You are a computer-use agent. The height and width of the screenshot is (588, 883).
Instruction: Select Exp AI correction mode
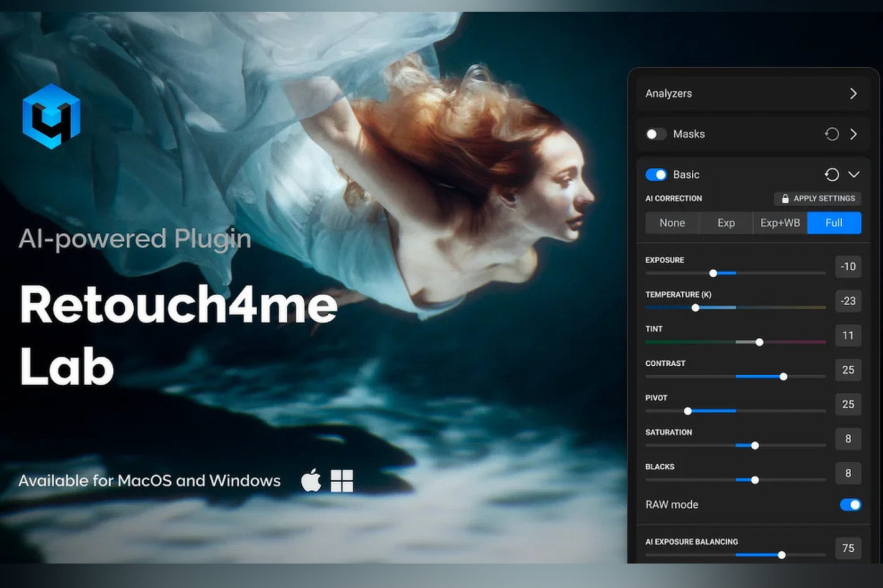tap(726, 223)
